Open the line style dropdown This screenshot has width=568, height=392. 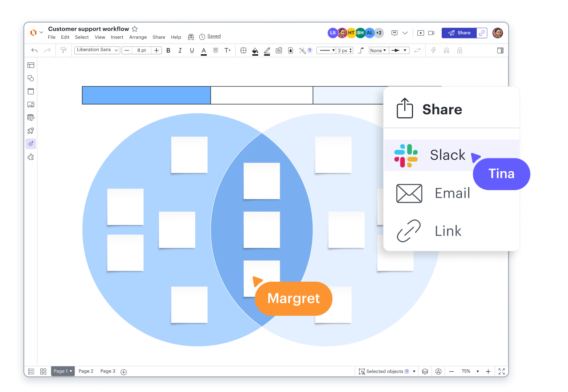(x=326, y=50)
